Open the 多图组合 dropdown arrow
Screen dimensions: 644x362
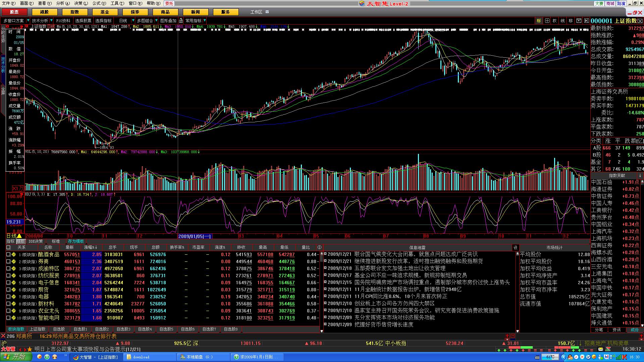156,21
